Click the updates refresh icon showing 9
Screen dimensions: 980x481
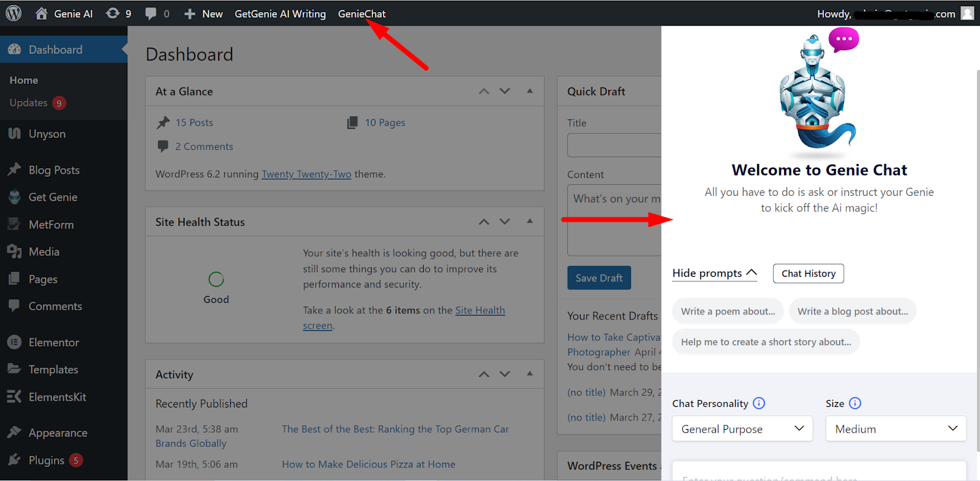[113, 13]
